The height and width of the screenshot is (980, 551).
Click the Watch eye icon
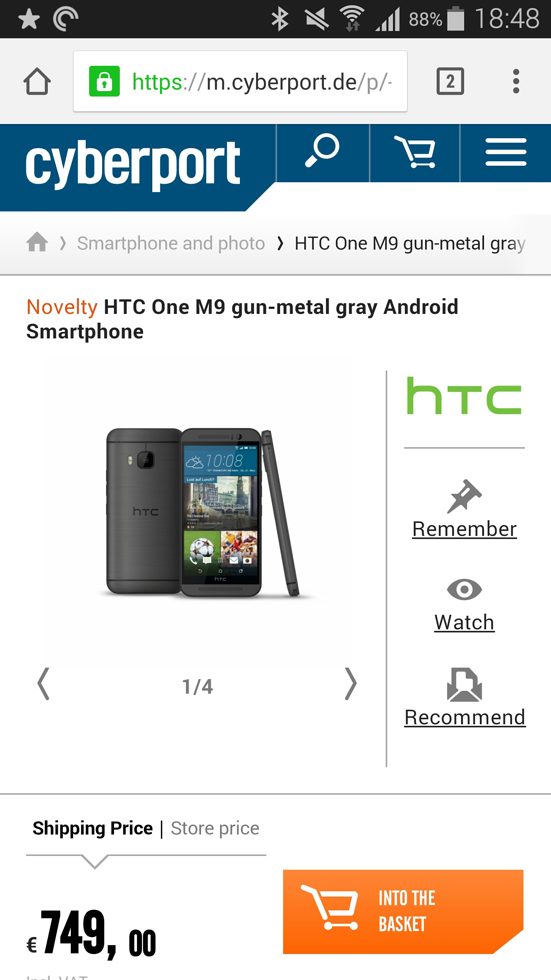[465, 590]
